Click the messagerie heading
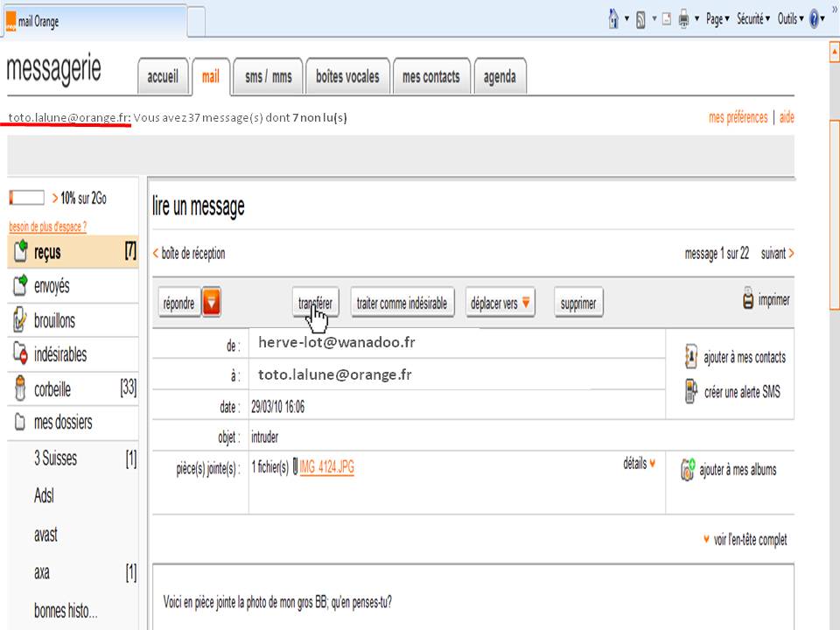Image resolution: width=840 pixels, height=630 pixels. pyautogui.click(x=53, y=68)
